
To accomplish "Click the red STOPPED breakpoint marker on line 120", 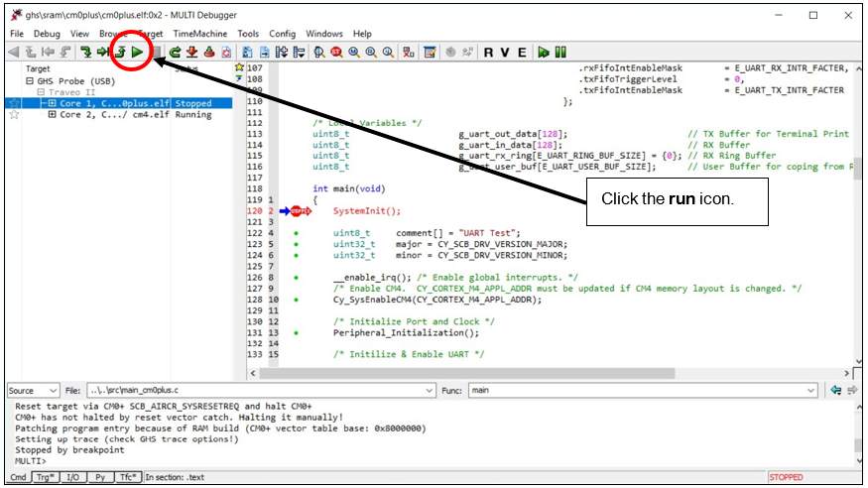I will coord(301,211).
